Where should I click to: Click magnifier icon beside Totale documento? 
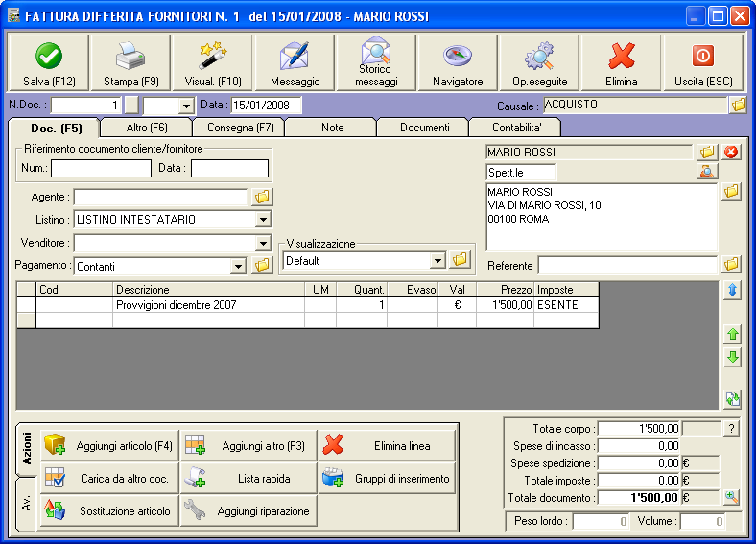[731, 497]
